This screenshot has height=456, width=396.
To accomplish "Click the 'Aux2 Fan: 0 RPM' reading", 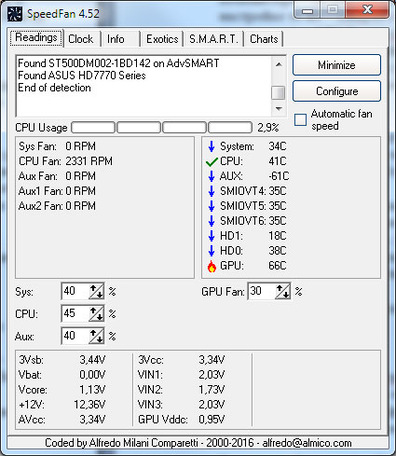I will (x=57, y=206).
